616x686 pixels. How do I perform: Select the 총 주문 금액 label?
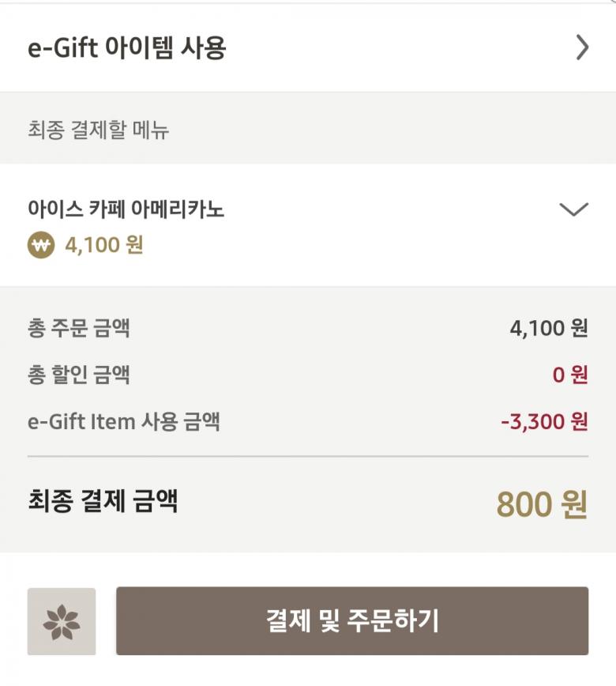(79, 328)
